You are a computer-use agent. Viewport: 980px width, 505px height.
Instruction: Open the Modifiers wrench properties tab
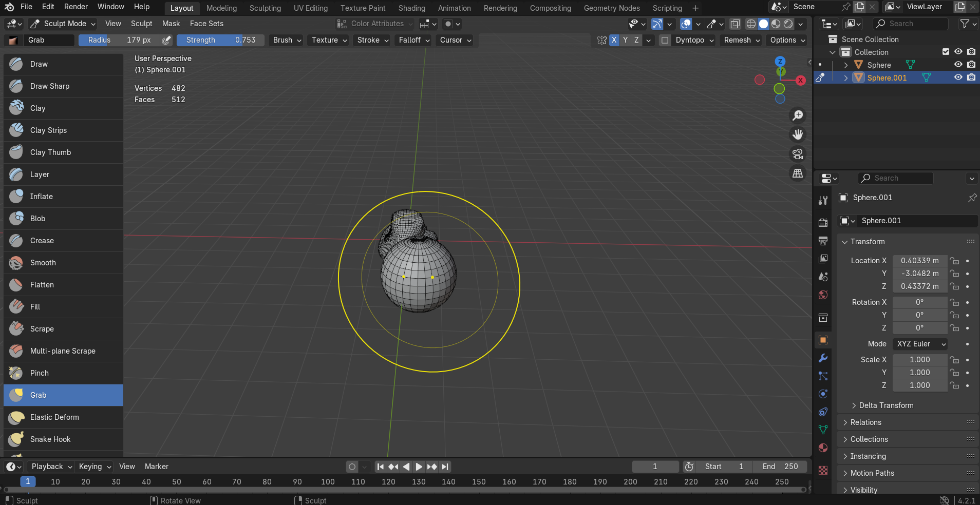point(823,358)
